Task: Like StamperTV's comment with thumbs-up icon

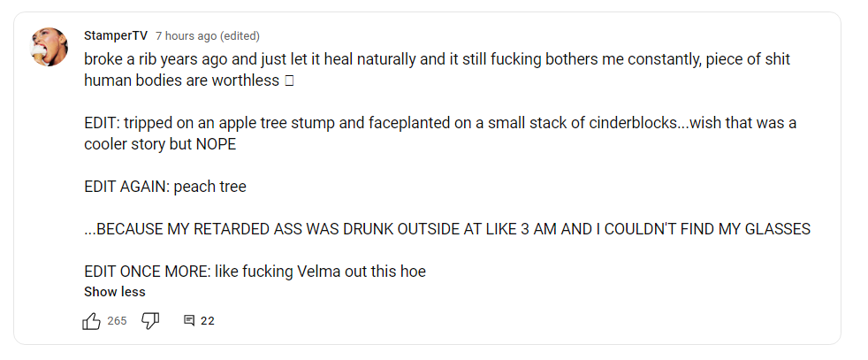Action: click(x=91, y=321)
